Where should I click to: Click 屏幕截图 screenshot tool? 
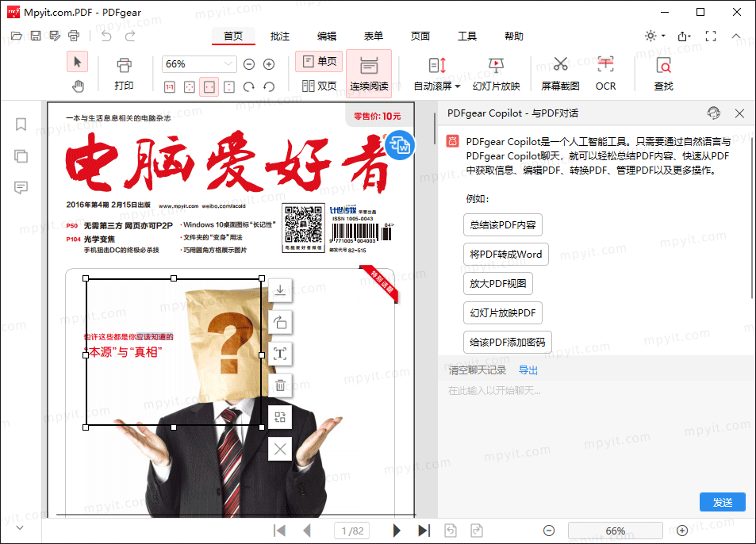[560, 75]
